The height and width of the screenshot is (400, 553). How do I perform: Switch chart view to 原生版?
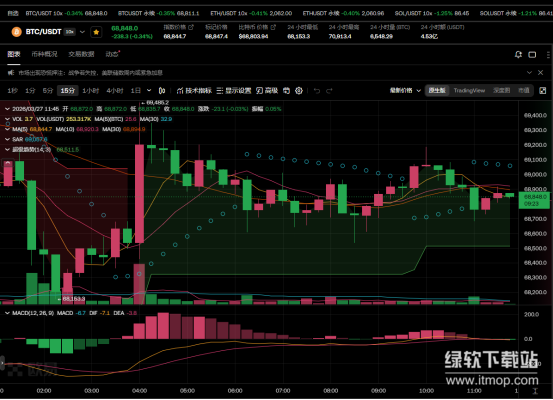point(437,91)
